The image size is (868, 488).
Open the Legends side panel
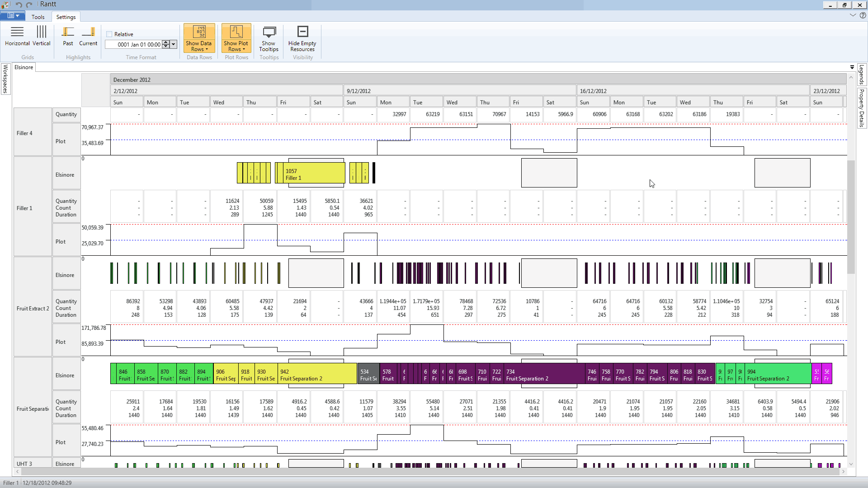(862, 75)
